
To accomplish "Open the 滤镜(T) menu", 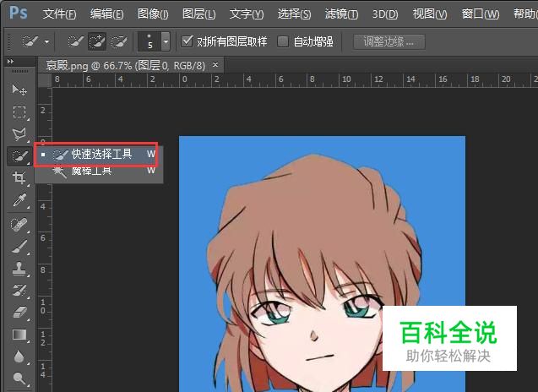I will 341,14.
